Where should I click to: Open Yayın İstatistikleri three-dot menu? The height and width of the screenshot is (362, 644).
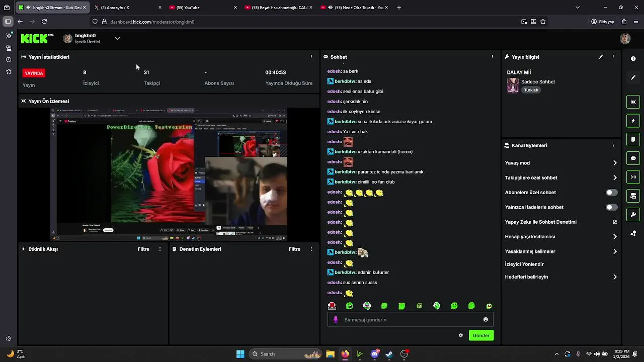click(x=311, y=57)
